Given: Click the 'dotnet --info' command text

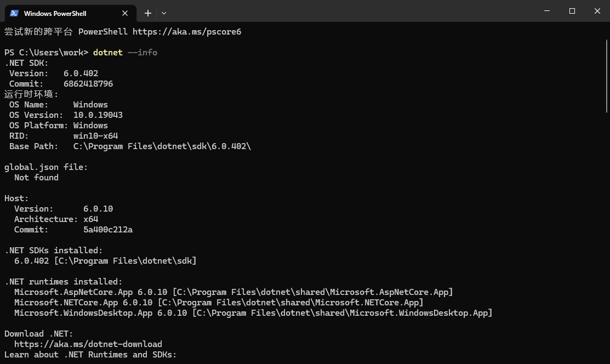Looking at the screenshot, I should coord(125,53).
